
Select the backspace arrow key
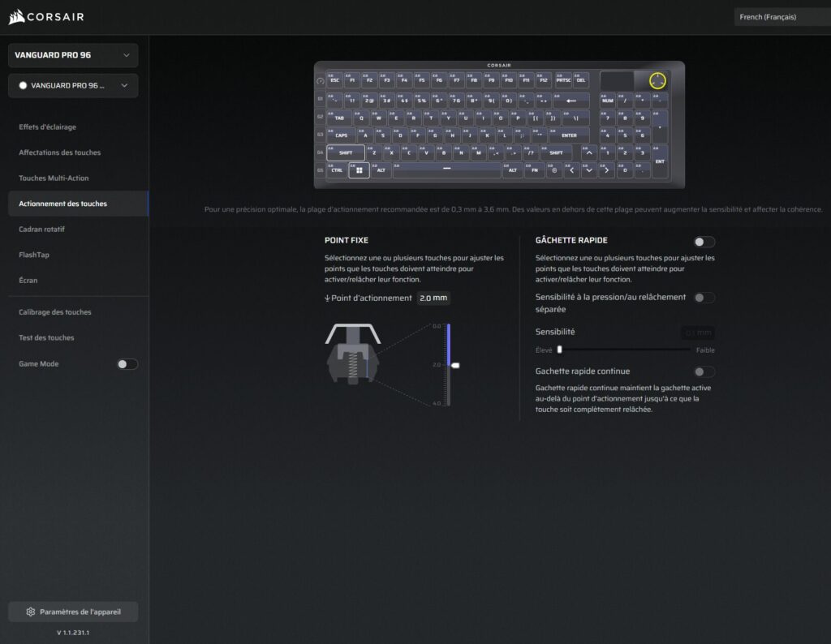click(571, 101)
